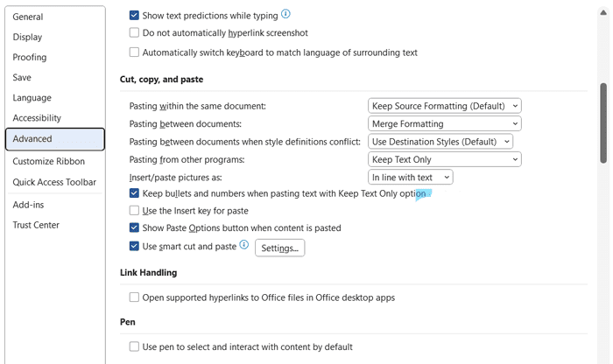Select Quick Access Toolbar category
The width and height of the screenshot is (613, 364).
click(x=54, y=182)
